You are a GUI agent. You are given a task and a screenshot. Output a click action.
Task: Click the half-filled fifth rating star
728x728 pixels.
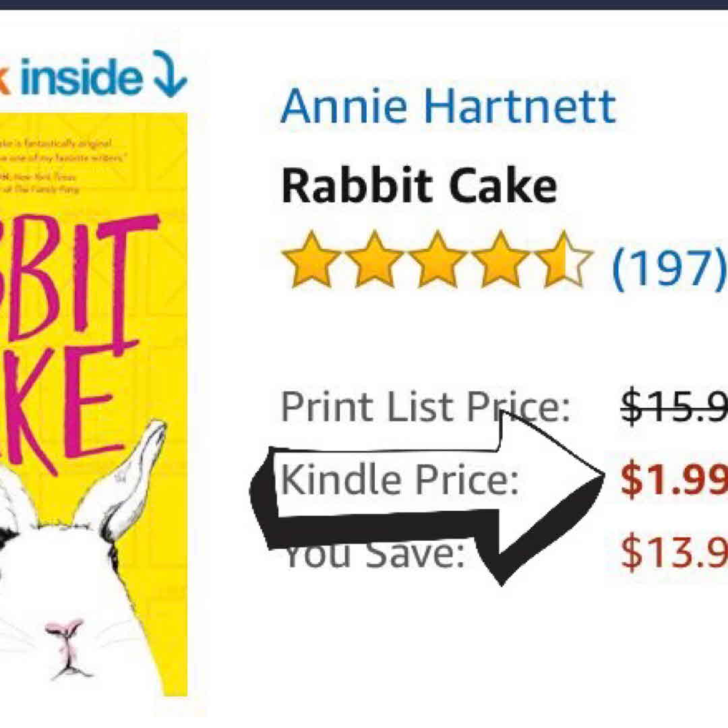564,260
